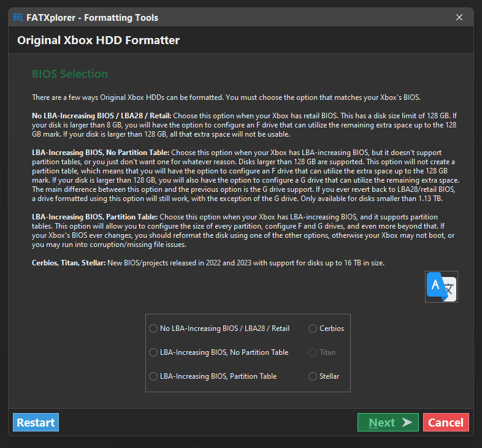The height and width of the screenshot is (448, 482).
Task: Click the FATXplorer - Formatting Tools title text
Action: (92, 18)
